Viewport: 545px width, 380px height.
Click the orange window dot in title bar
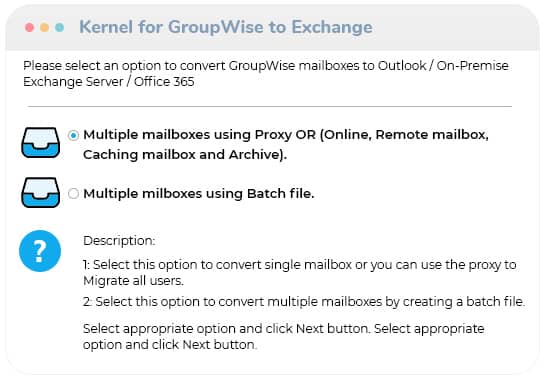tap(44, 27)
